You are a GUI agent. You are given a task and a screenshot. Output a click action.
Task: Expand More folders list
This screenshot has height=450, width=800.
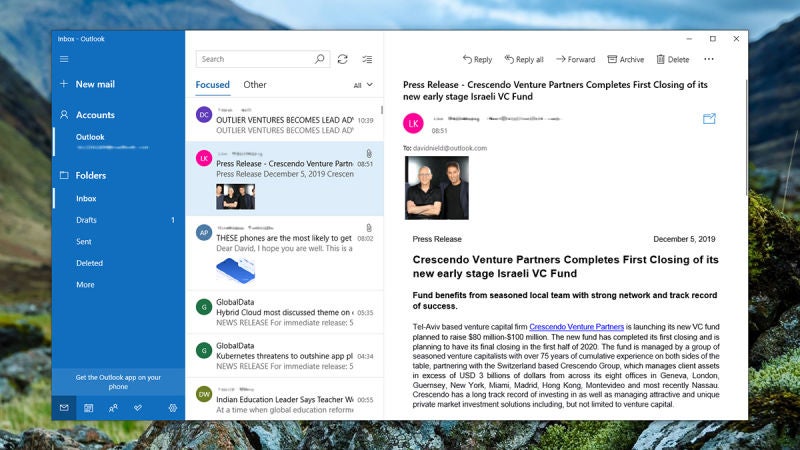pos(85,285)
